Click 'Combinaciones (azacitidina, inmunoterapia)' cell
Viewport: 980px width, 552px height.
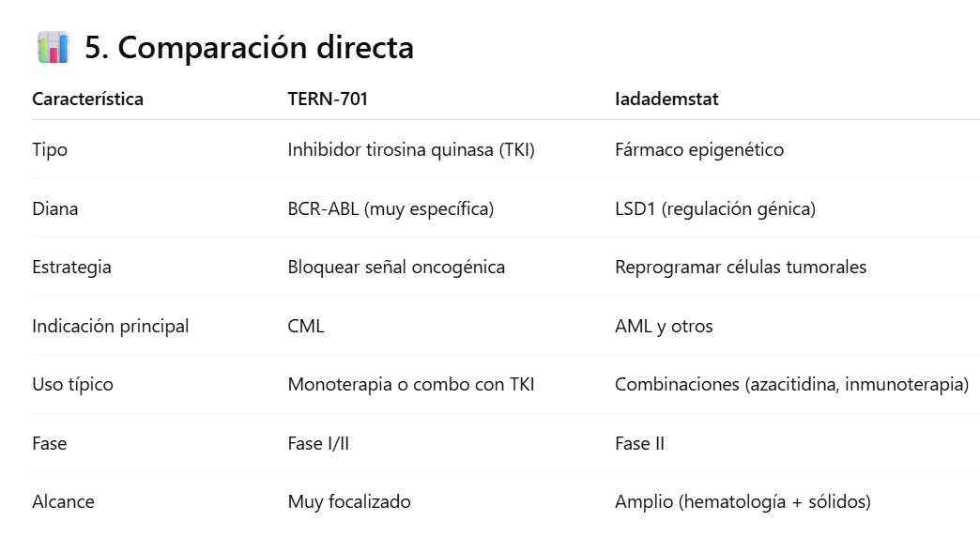(x=791, y=384)
